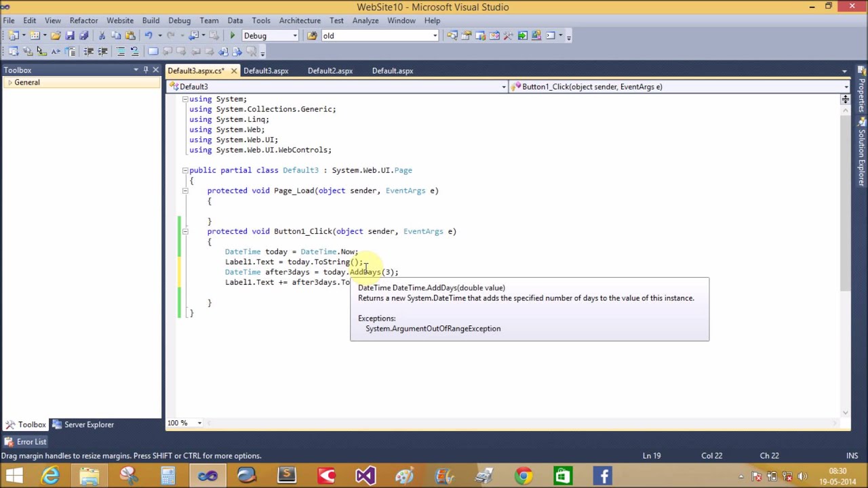Image resolution: width=868 pixels, height=488 pixels.
Task: Switch to the Default2.aspx tab
Action: (330, 70)
